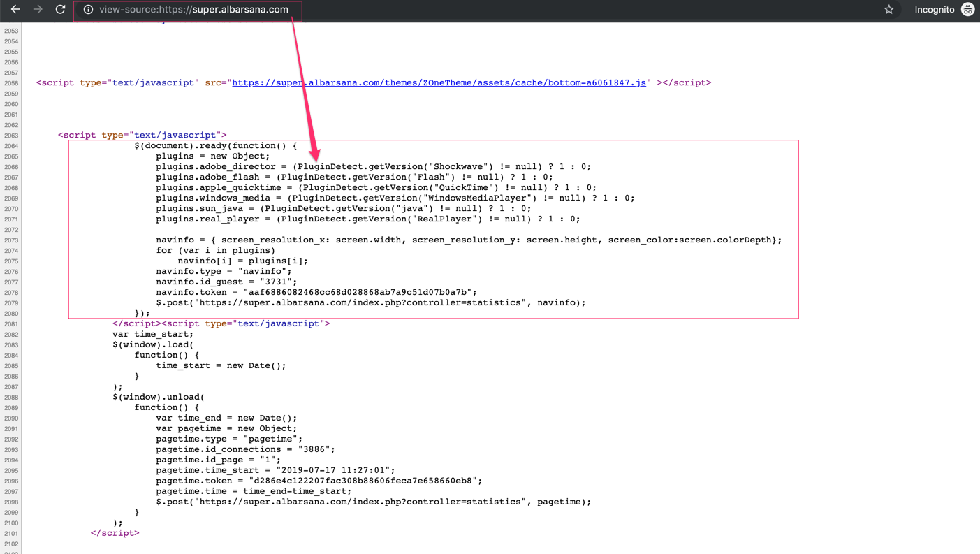Click 'pagetime.time = time_end-time_start;' line
The image size is (980, 554).
(254, 491)
